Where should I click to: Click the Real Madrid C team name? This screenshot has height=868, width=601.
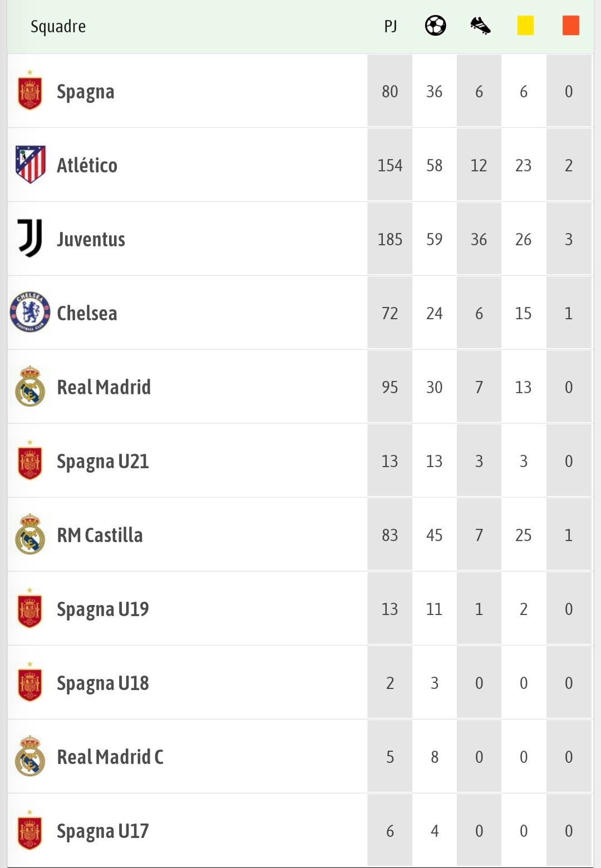tap(110, 757)
